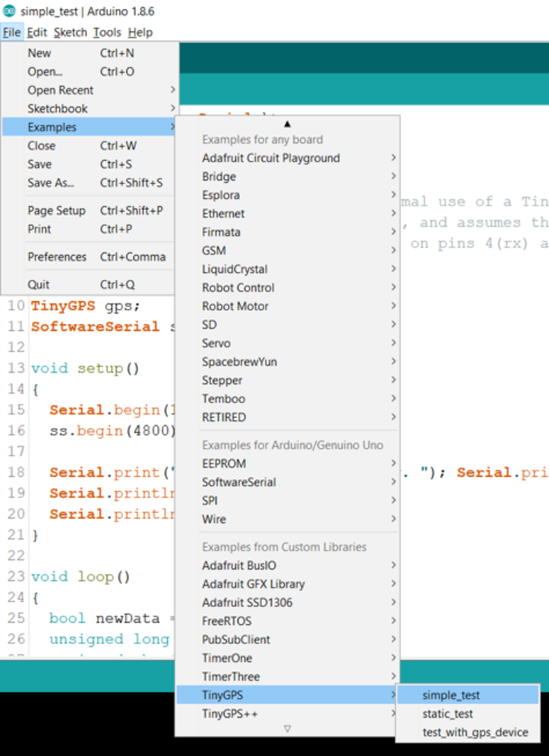Open TinyGPS++ examples
The image size is (549, 756).
[x=287, y=714]
